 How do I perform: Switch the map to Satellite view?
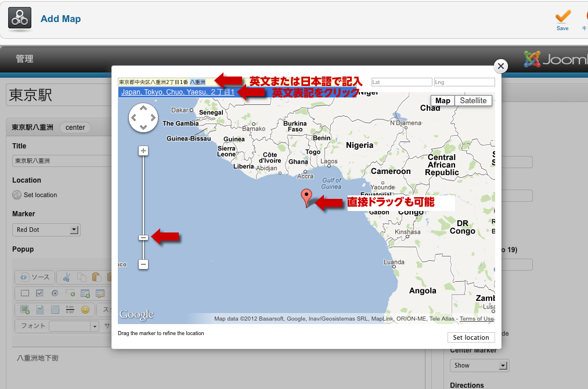[x=473, y=101]
